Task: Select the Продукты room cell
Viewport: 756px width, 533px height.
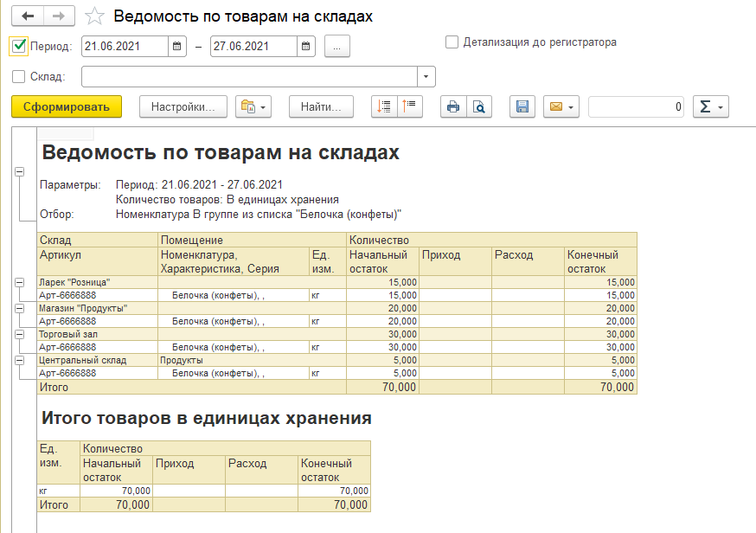Action: pyautogui.click(x=253, y=360)
